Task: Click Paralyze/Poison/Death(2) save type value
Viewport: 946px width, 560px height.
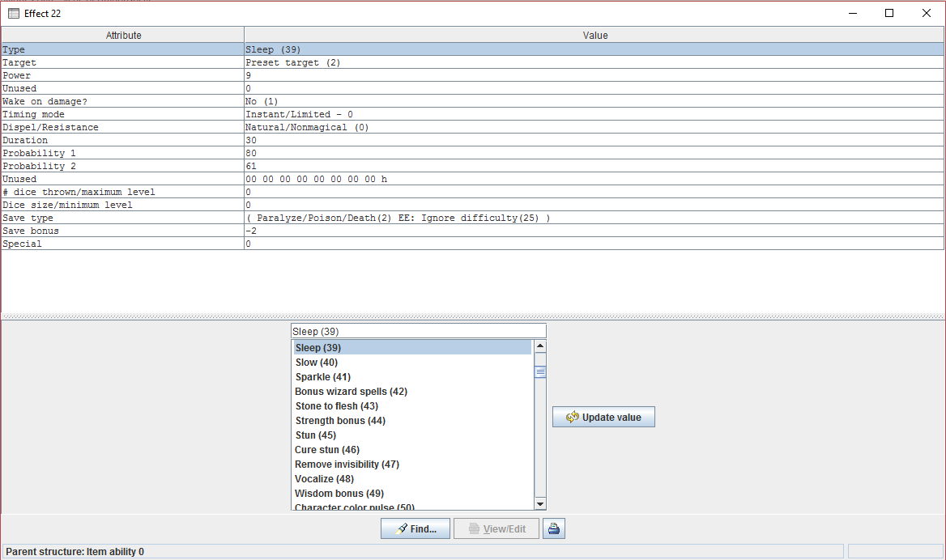Action: click(594, 218)
